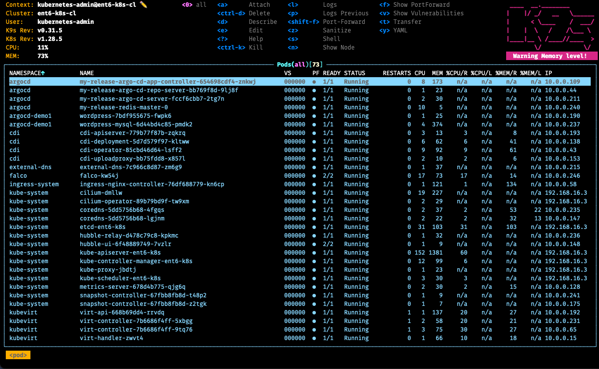The width and height of the screenshot is (599, 369).
Task: Choose the <d> Describe command hint
Action: coord(247,22)
